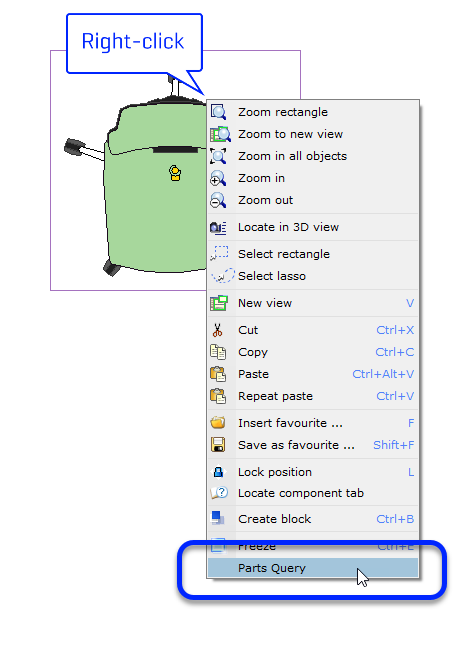Image resolution: width=475 pixels, height=648 pixels.
Task: Select the yellow marker on the green component
Action: tap(175, 173)
